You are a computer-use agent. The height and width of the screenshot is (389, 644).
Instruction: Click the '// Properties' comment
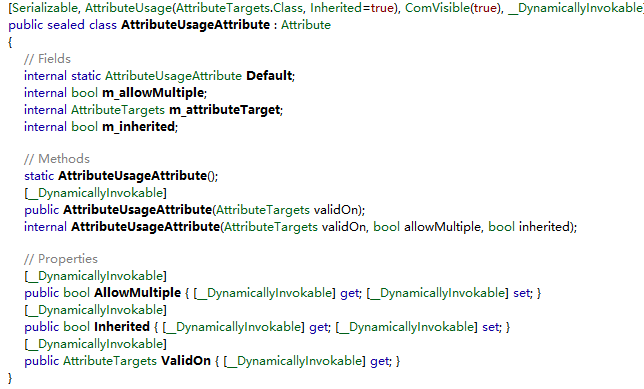[x=61, y=259]
